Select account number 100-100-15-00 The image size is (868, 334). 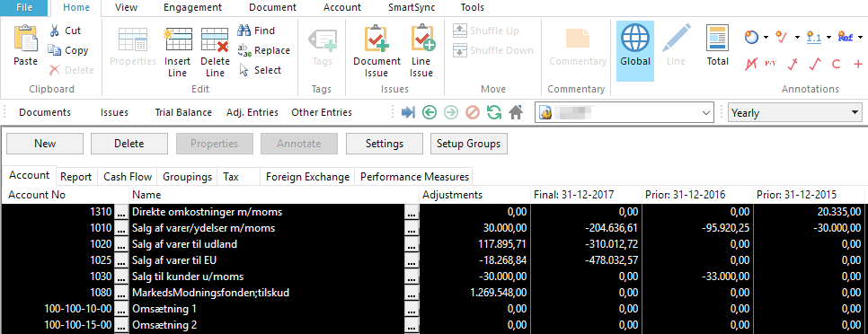tap(58, 325)
